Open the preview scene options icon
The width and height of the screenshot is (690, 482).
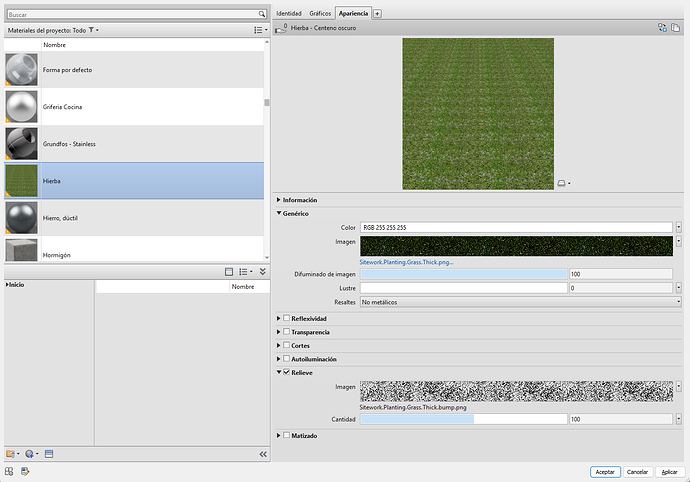pos(562,183)
